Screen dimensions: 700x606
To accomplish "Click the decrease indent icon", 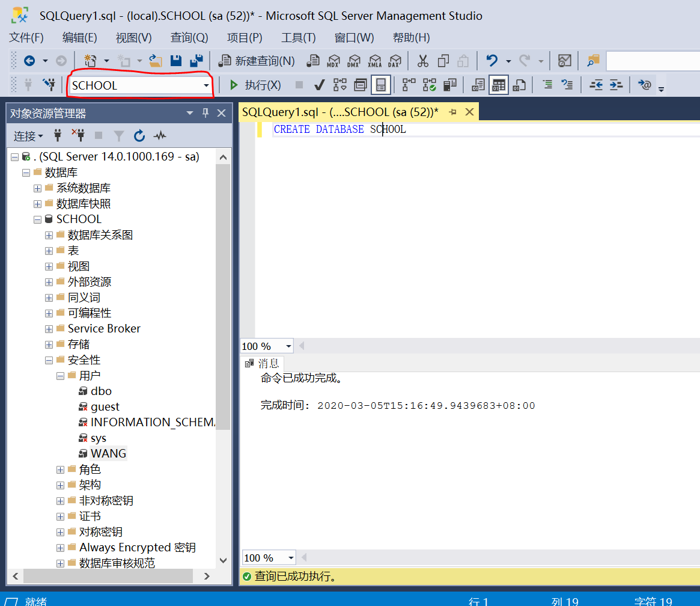I will pos(595,84).
